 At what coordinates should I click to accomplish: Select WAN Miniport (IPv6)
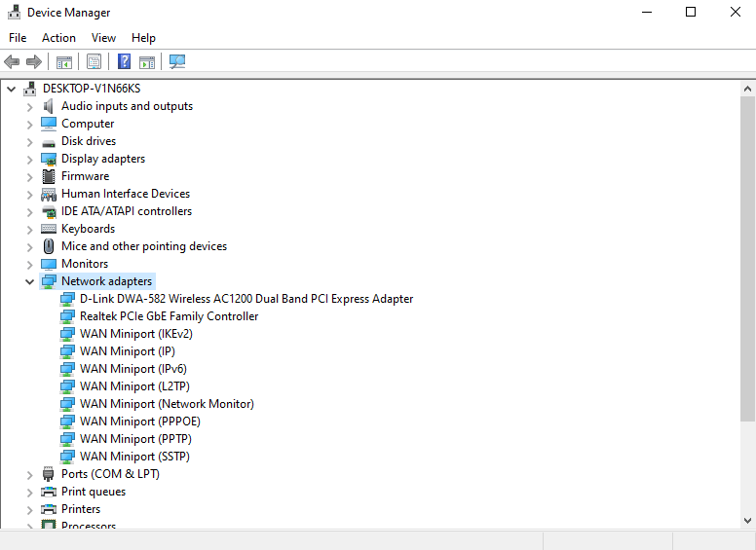(133, 369)
